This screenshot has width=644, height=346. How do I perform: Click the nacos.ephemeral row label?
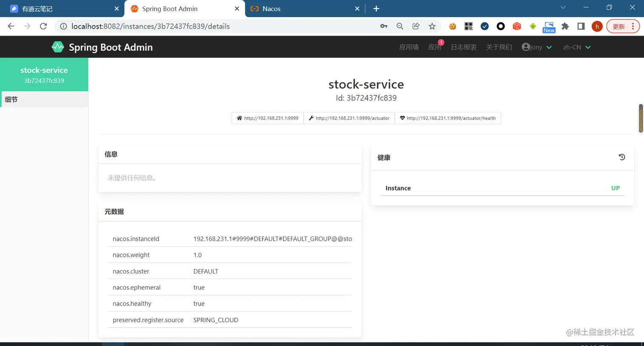(x=137, y=287)
